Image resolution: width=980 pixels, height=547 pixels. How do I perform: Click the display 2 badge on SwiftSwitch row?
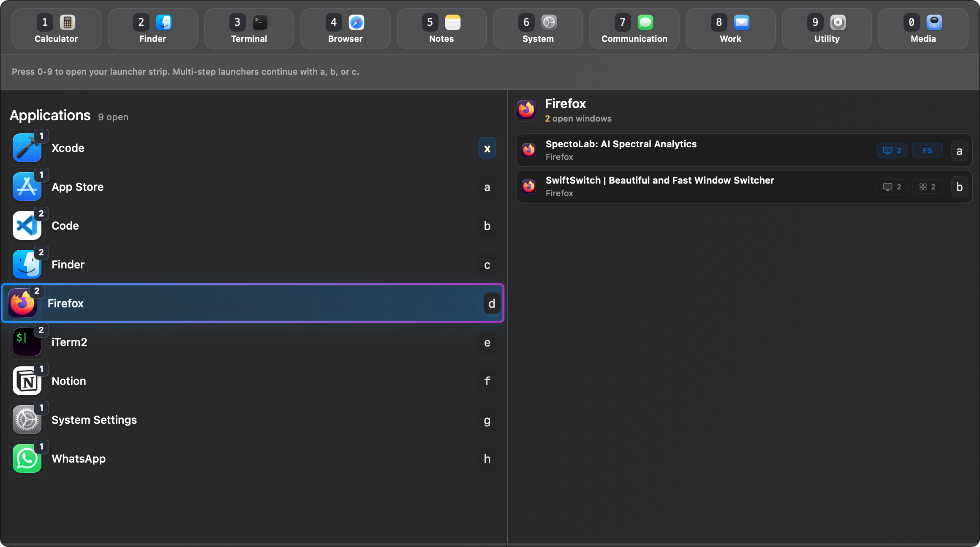892,187
